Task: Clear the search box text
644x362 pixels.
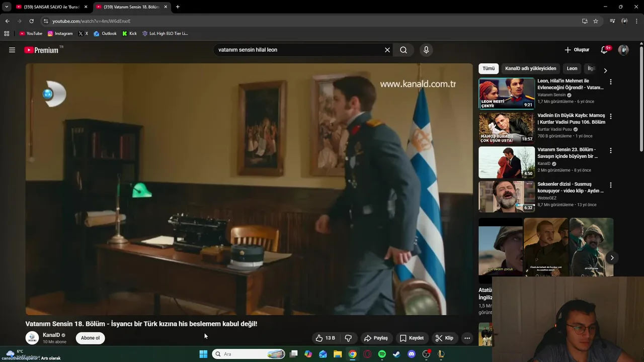Action: 387,50
